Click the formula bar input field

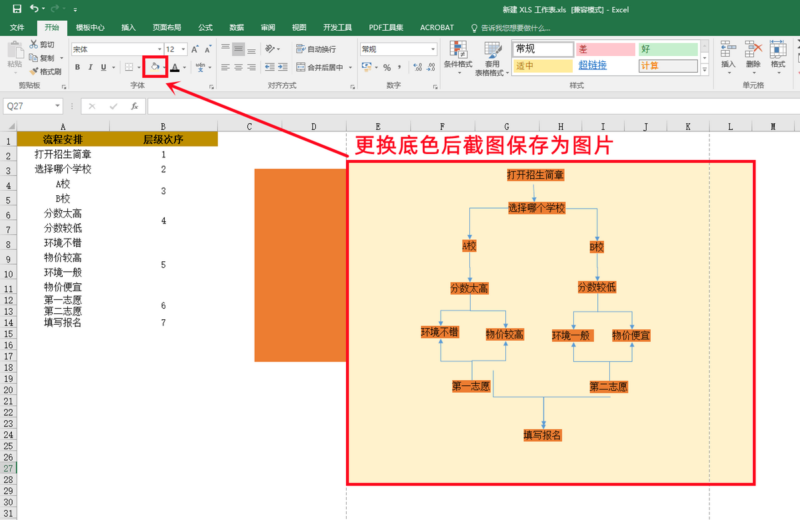click(473, 106)
